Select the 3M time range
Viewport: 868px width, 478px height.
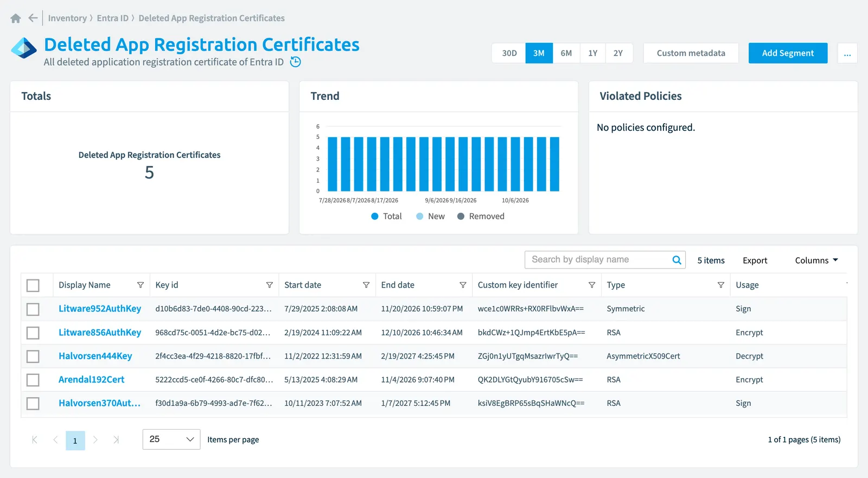pyautogui.click(x=539, y=53)
